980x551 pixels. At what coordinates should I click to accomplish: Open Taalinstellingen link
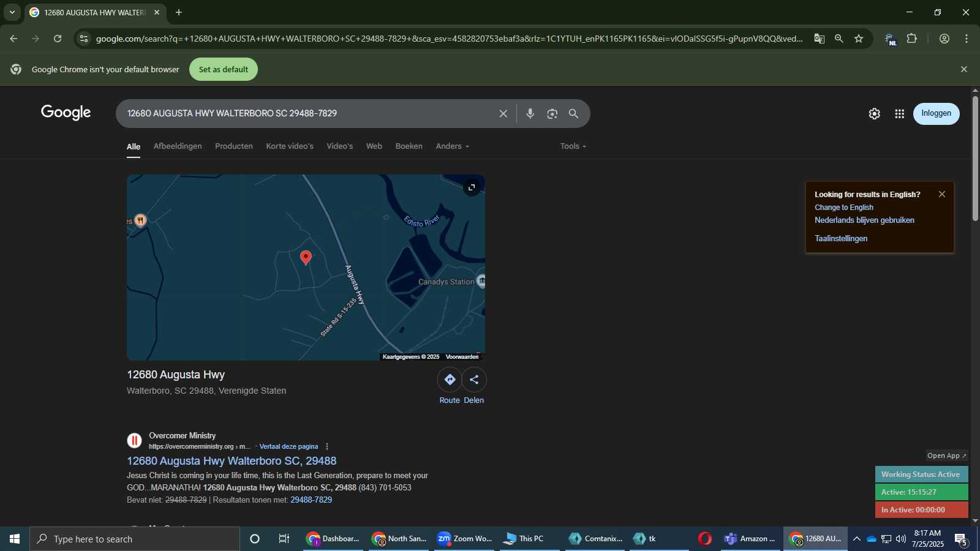coord(841,239)
